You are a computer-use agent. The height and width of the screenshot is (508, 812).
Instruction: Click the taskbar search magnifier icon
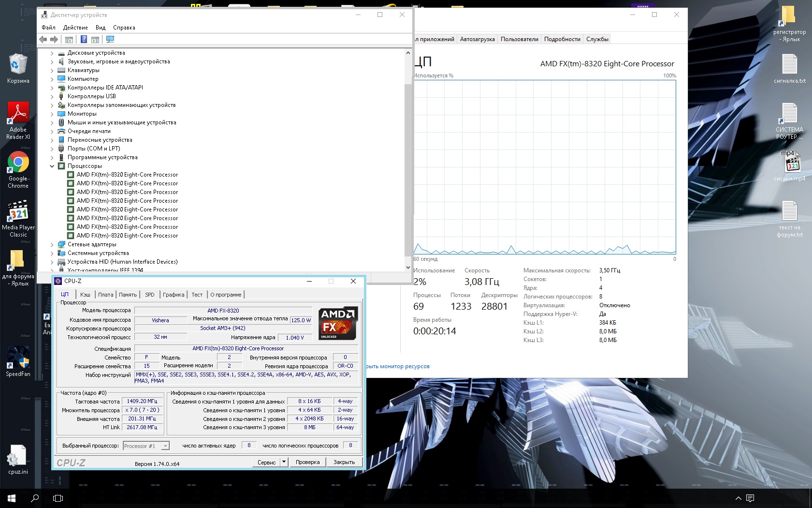click(x=35, y=498)
